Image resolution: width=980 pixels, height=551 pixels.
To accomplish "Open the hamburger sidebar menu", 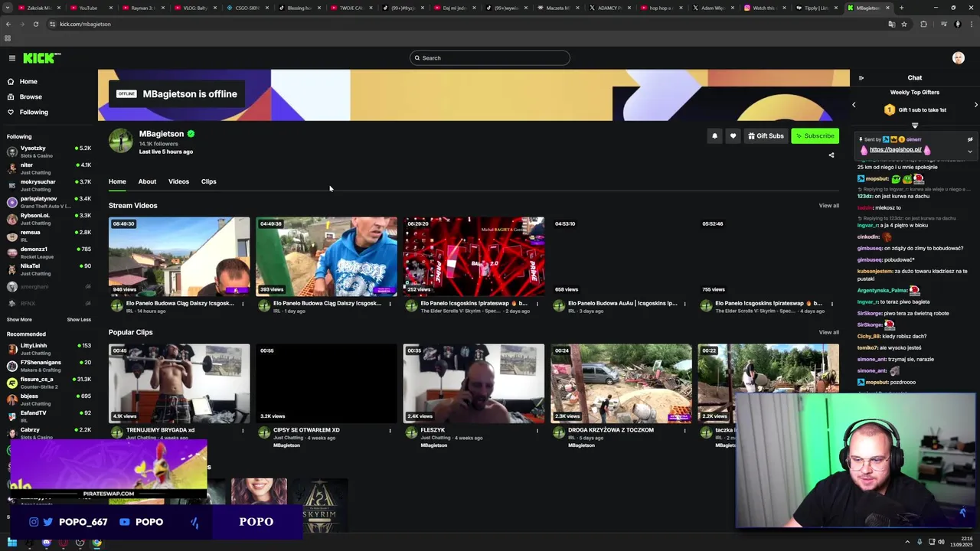I will [x=12, y=58].
